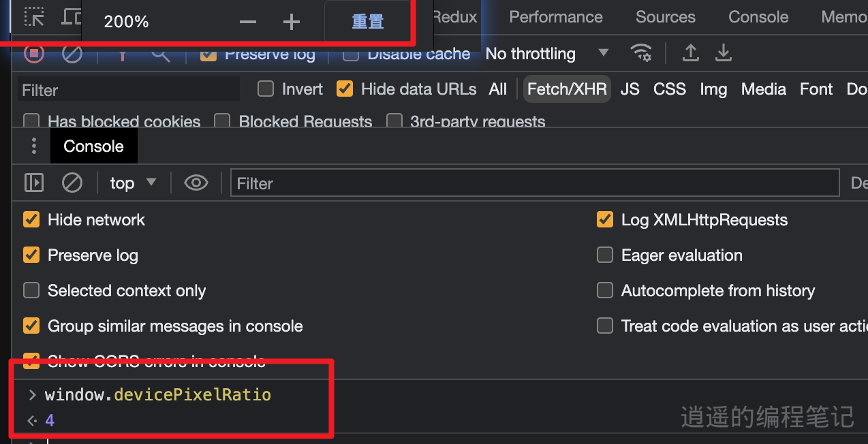Click the export HAR download icon

(x=724, y=52)
